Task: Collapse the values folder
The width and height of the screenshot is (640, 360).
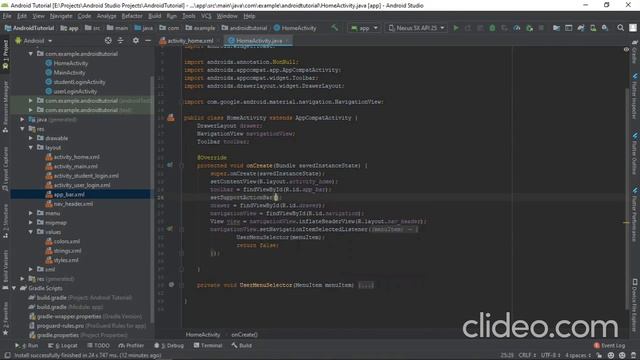Action: tap(31, 232)
